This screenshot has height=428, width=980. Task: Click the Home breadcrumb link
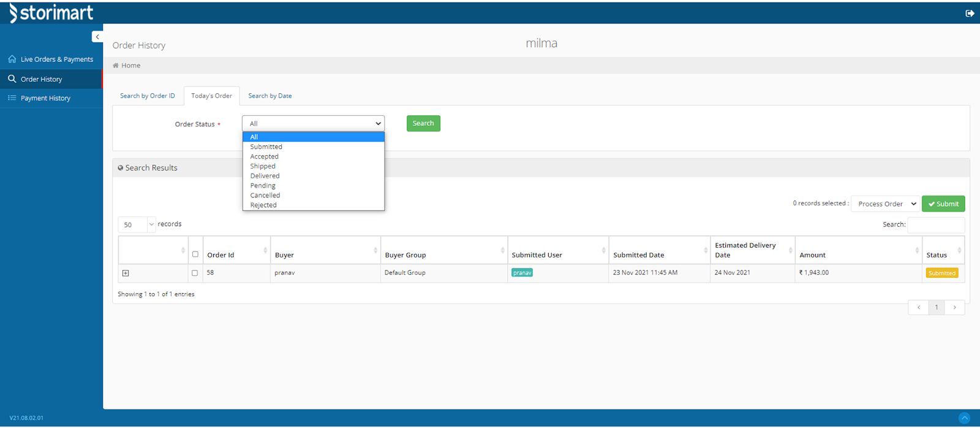tap(130, 66)
